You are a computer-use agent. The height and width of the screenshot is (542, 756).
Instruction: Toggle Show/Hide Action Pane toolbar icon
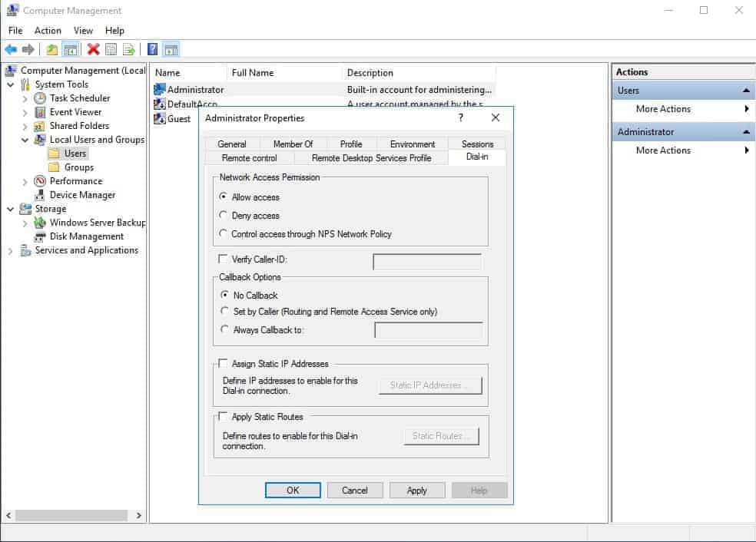pyautogui.click(x=171, y=49)
